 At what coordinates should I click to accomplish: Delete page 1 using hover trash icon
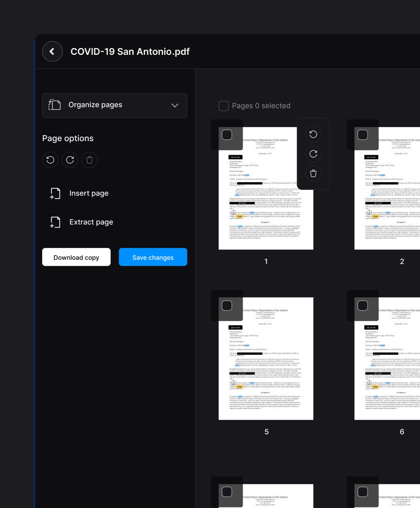point(313,173)
